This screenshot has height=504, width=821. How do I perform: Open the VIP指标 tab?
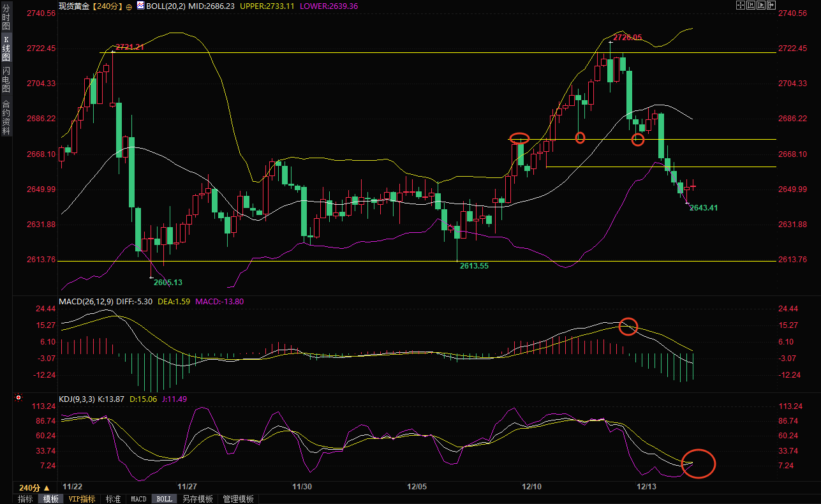point(82,499)
